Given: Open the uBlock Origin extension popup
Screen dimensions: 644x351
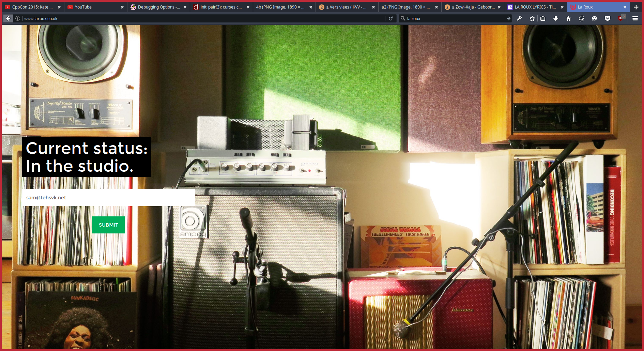Looking at the screenshot, I should 620,18.
